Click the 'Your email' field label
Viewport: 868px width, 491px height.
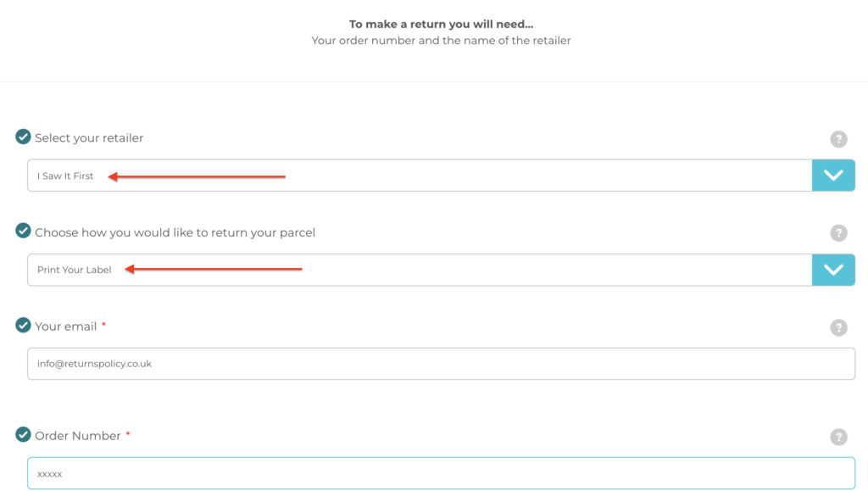pos(65,326)
